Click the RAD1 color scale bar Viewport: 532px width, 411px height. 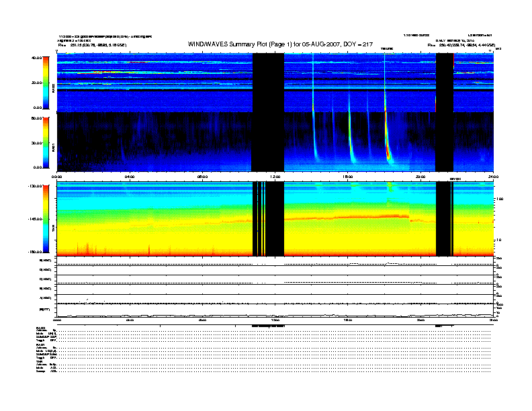tap(46, 142)
